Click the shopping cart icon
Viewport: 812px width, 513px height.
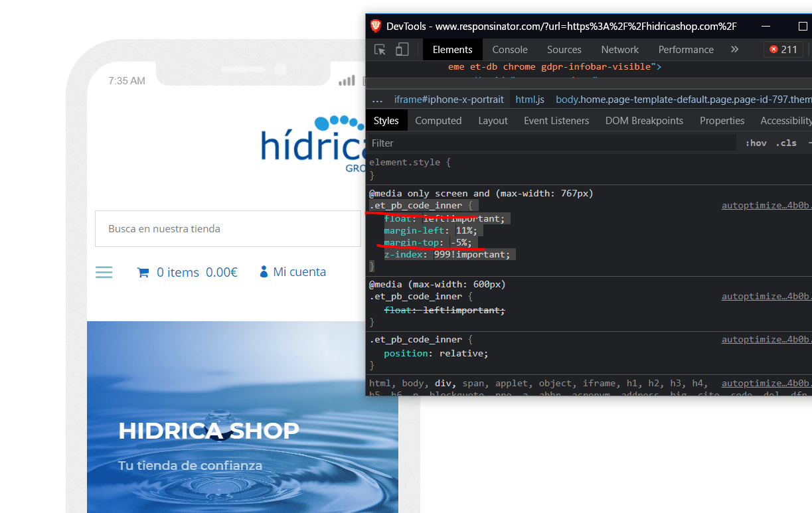pos(143,272)
